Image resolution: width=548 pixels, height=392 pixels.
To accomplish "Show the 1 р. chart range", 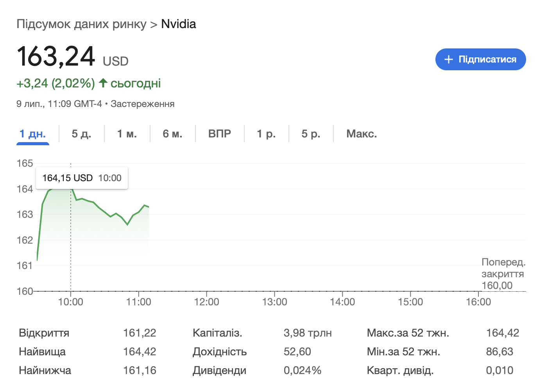I will tap(266, 134).
